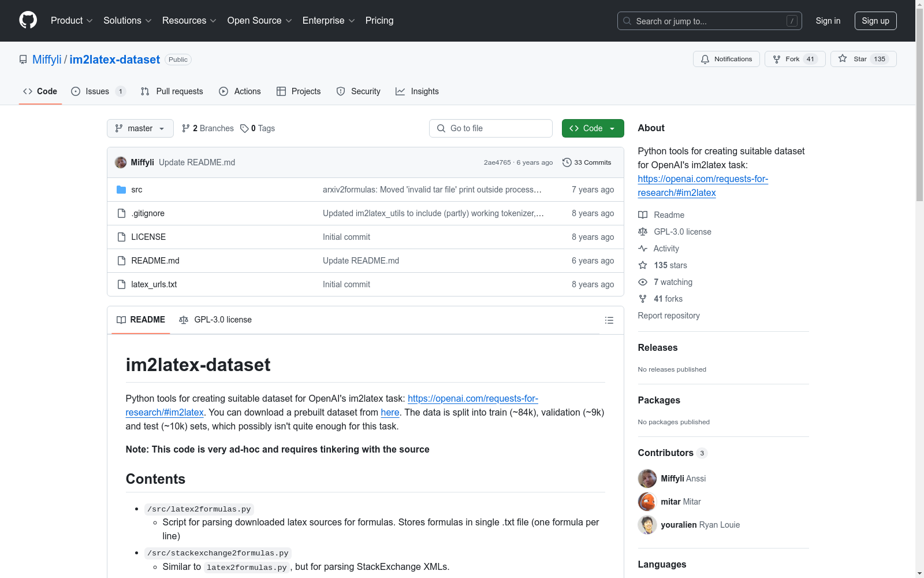Image resolution: width=924 pixels, height=578 pixels.
Task: Click the Go to file search field
Action: point(491,128)
